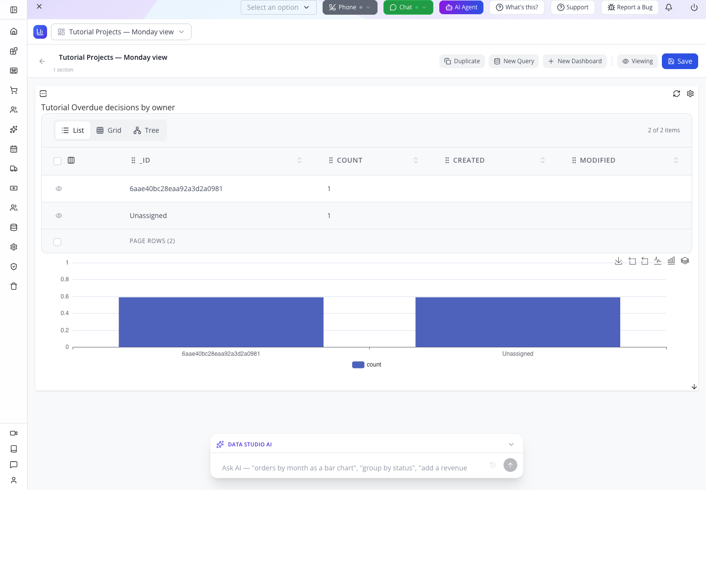The height and width of the screenshot is (588, 706).
Task: Open the AI Agent button
Action: coord(461,7)
